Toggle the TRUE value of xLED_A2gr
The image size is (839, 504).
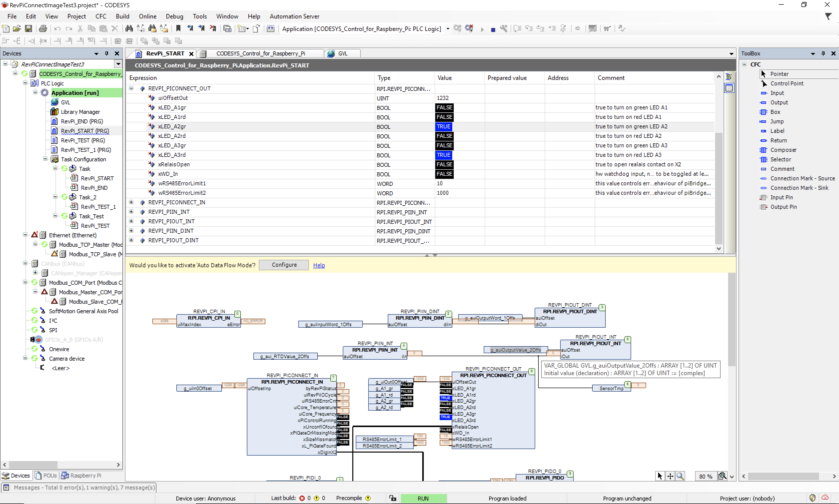[x=444, y=126]
